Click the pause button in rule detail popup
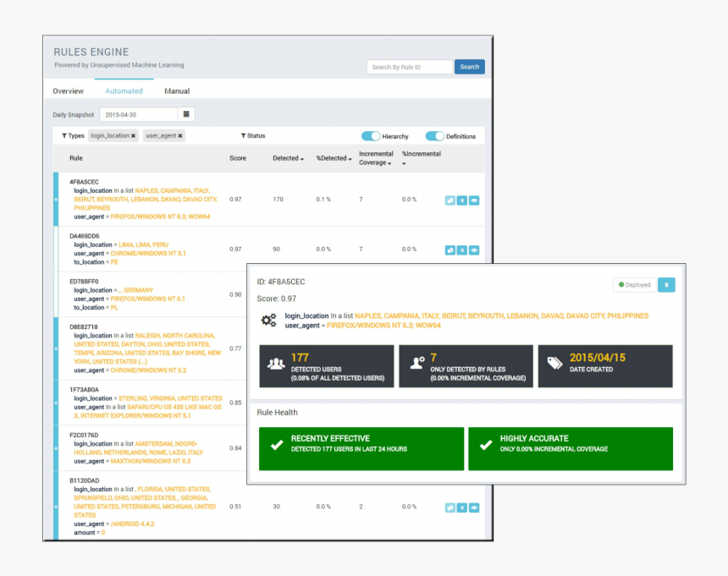The height and width of the screenshot is (576, 728). tap(666, 285)
